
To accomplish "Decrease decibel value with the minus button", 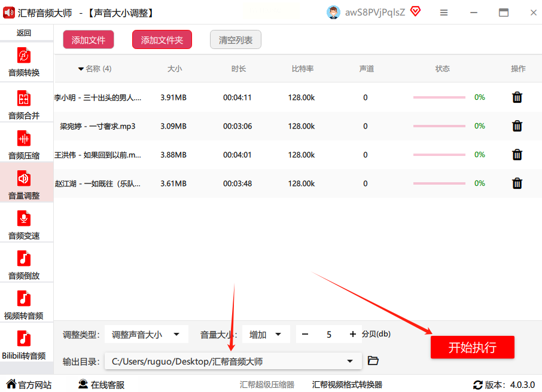I will point(305,335).
